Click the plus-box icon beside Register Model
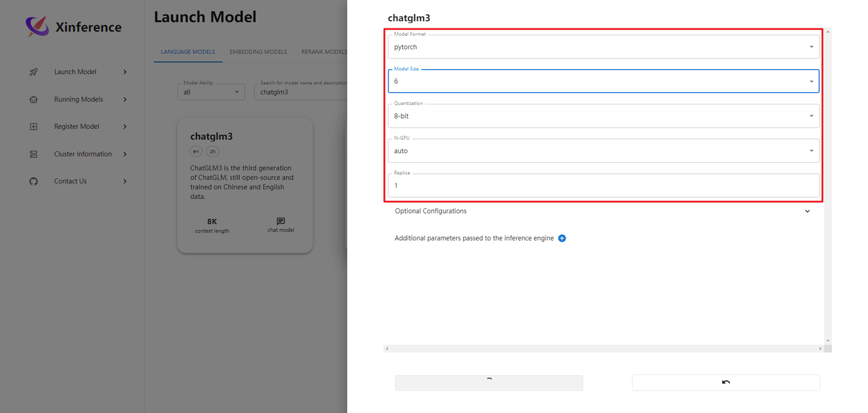This screenshot has width=868, height=413. pos(33,127)
